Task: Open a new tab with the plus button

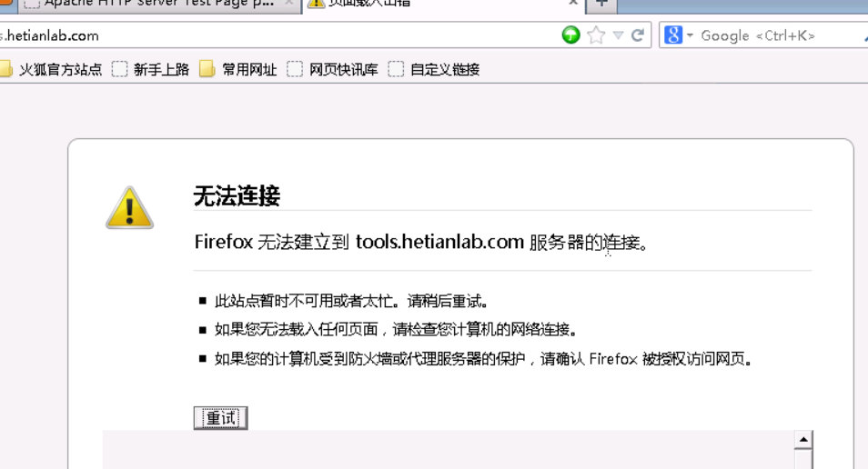Action: [x=601, y=4]
